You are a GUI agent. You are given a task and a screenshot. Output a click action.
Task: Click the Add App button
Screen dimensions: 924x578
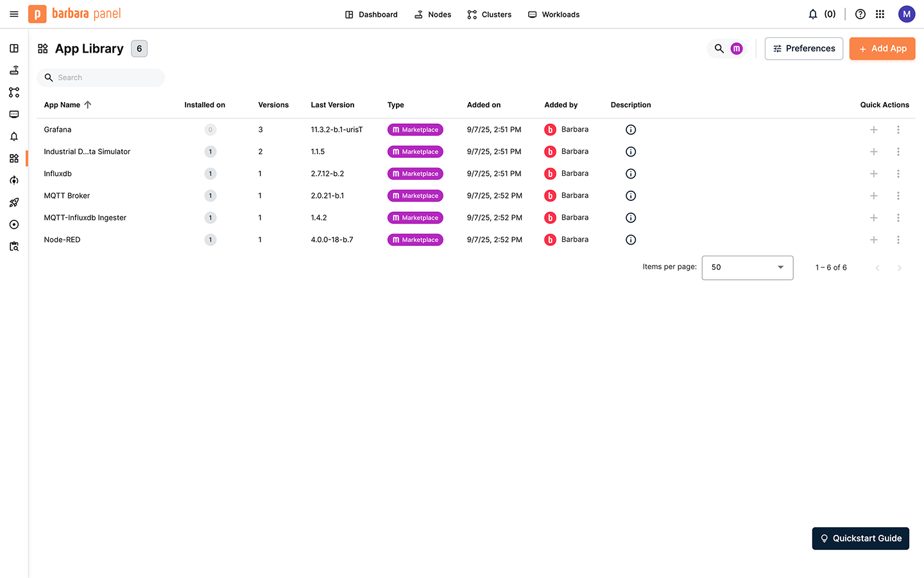click(882, 49)
